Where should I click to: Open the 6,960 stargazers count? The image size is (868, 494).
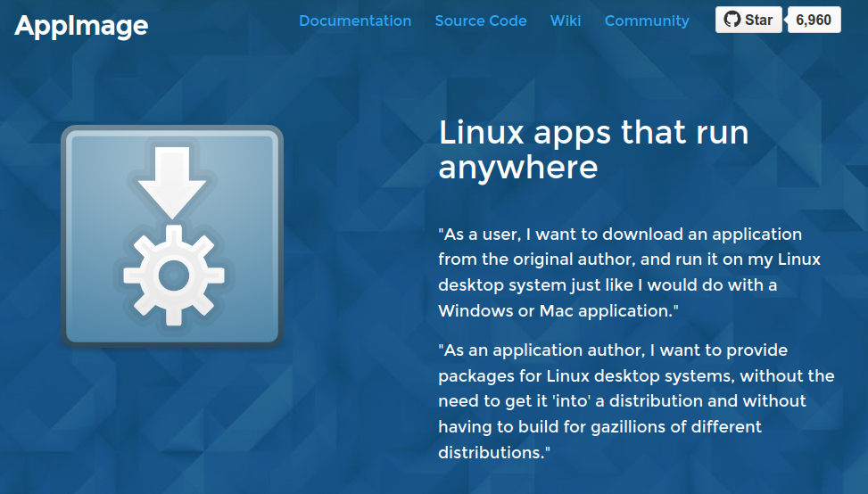[814, 20]
